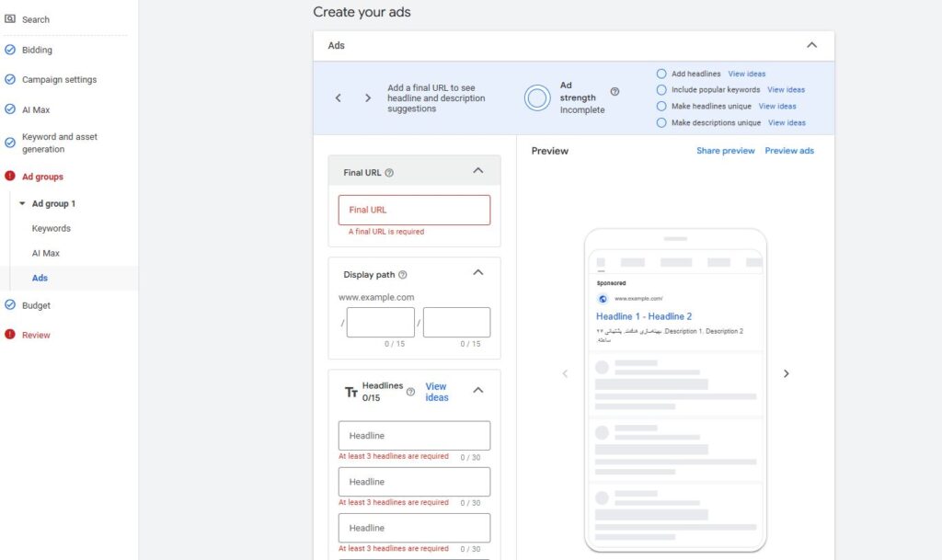Collapse the Ads panel

pyautogui.click(x=811, y=45)
